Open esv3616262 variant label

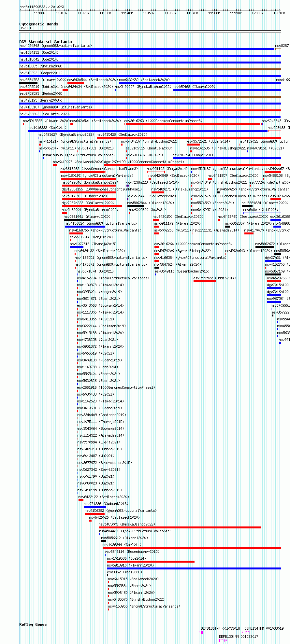coord(99,169)
